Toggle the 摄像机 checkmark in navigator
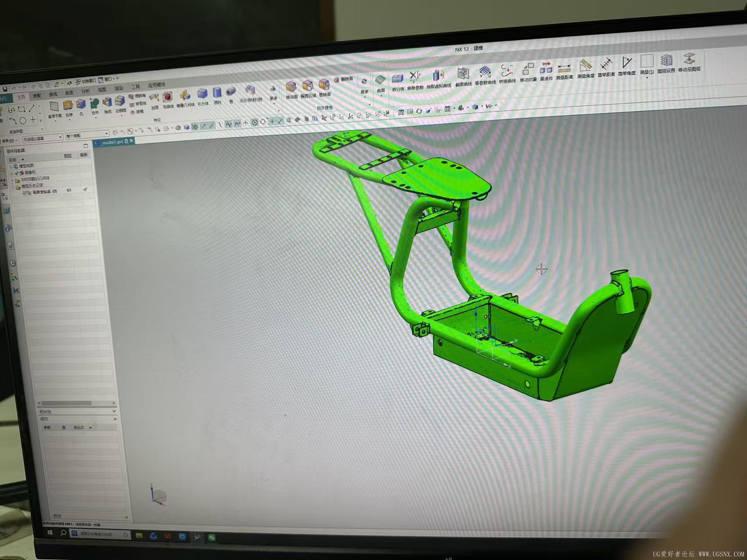Viewport: 747px width, 560px height. 17,172
